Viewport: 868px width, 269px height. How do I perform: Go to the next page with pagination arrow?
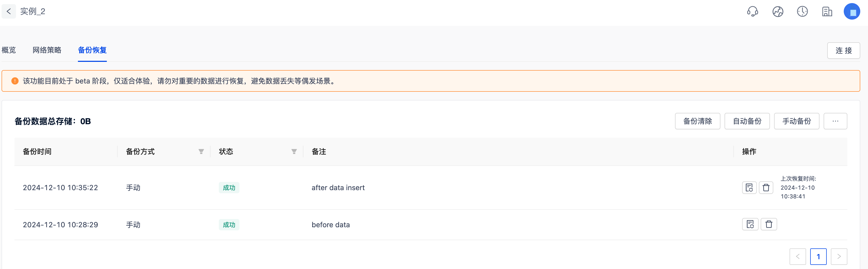pyautogui.click(x=839, y=256)
